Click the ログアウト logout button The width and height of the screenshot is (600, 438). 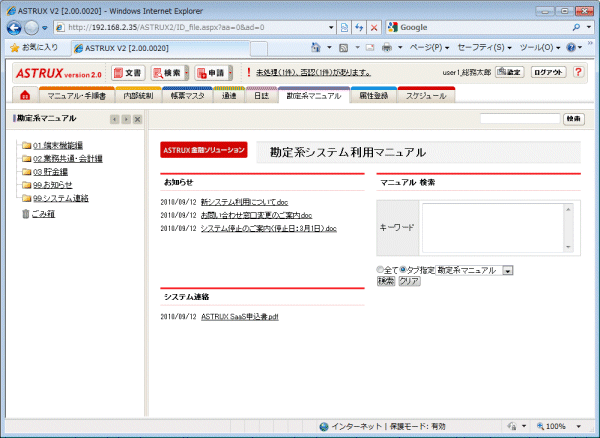click(x=548, y=72)
